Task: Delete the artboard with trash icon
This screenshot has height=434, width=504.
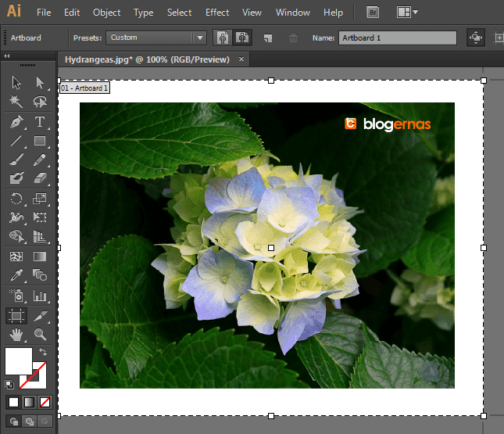Action: (x=293, y=38)
